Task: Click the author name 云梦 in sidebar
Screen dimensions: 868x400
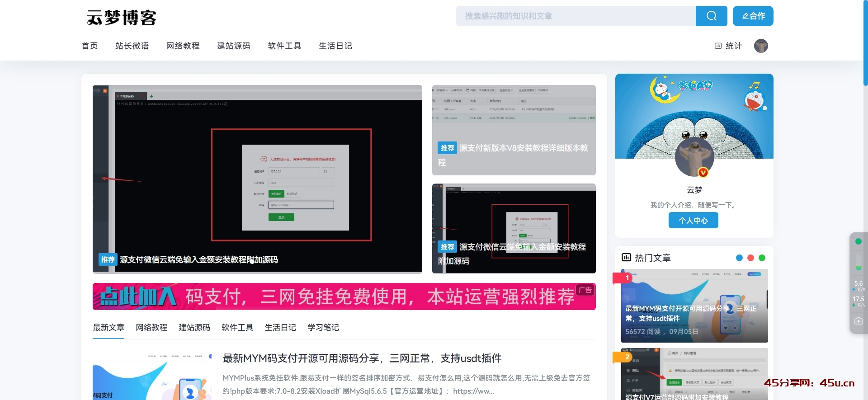Action: point(694,190)
